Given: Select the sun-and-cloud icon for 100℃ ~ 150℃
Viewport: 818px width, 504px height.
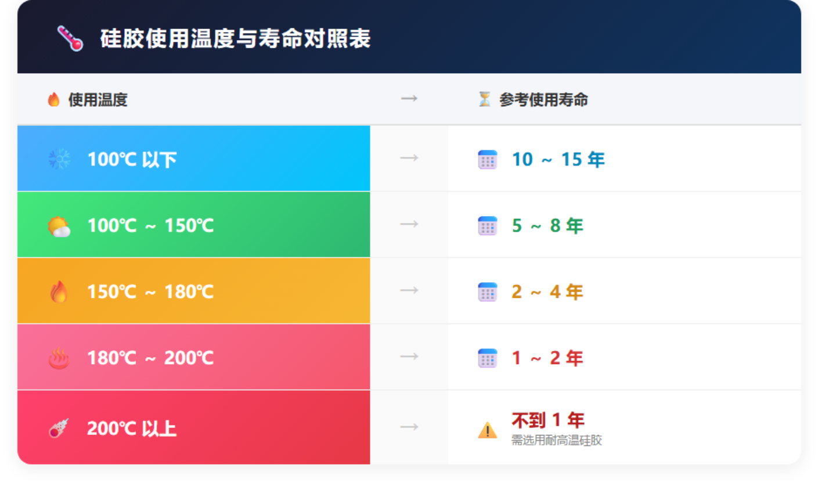Looking at the screenshot, I should [x=59, y=226].
